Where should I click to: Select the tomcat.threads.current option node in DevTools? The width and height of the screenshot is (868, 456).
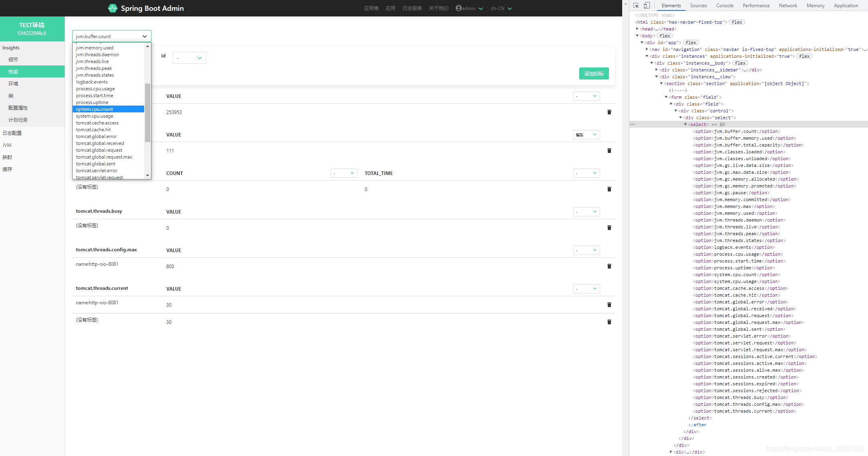click(744, 411)
